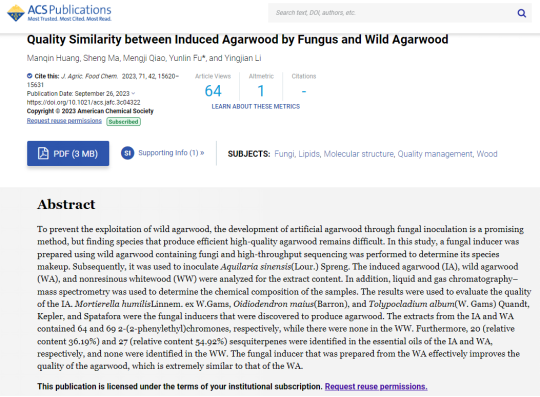Click the Altmetric score of 1
Image resolution: width=540 pixels, height=397 pixels.
(261, 91)
